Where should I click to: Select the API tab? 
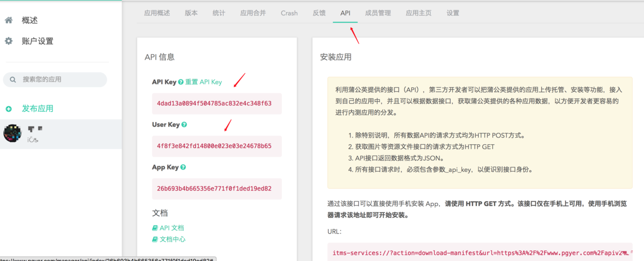(x=345, y=13)
